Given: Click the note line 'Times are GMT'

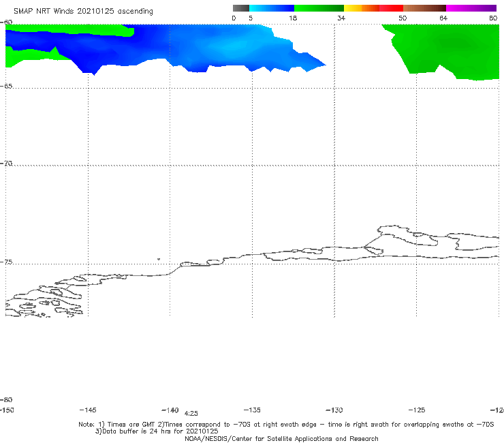Looking at the screenshot, I should 130,425.
